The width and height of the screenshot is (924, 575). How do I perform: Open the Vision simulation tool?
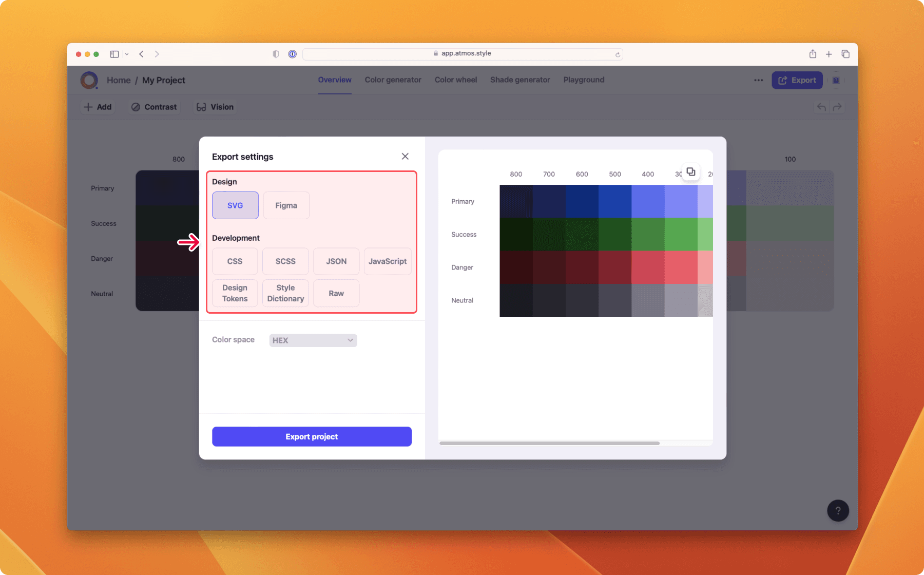(215, 107)
